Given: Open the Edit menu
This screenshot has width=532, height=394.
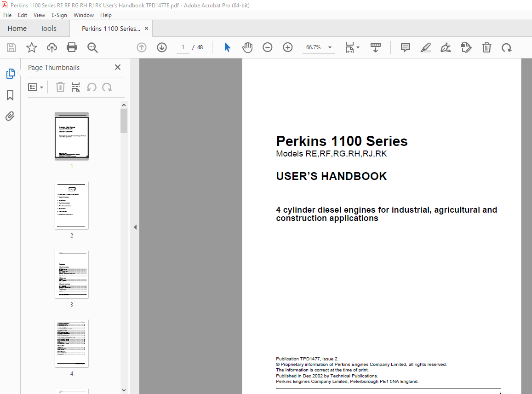Looking at the screenshot, I should [x=23, y=15].
